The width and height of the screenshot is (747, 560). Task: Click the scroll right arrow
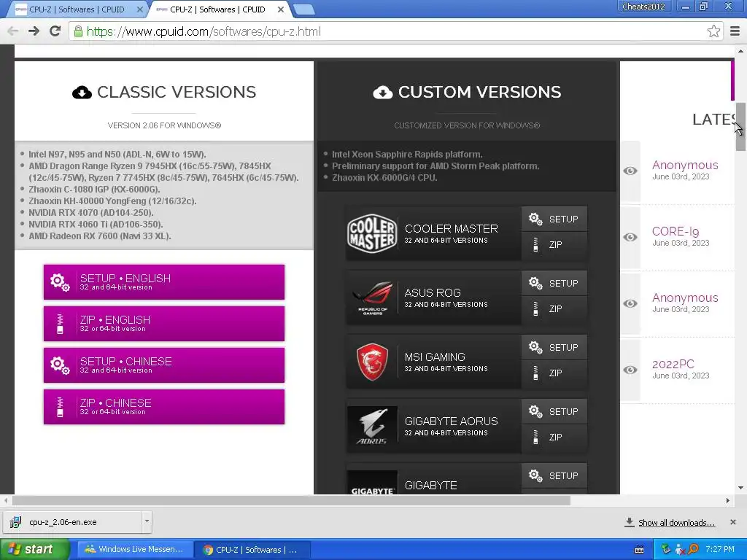[x=727, y=500]
